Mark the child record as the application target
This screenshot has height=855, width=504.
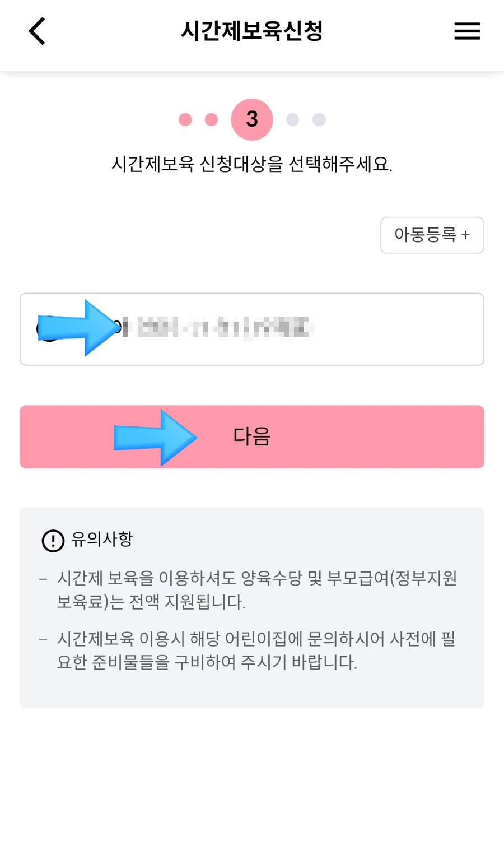pyautogui.click(x=252, y=329)
